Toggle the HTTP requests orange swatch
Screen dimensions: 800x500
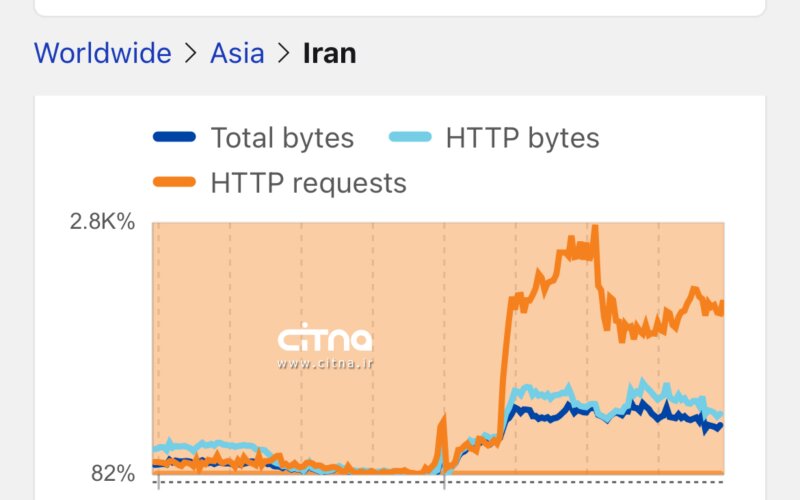point(174,182)
